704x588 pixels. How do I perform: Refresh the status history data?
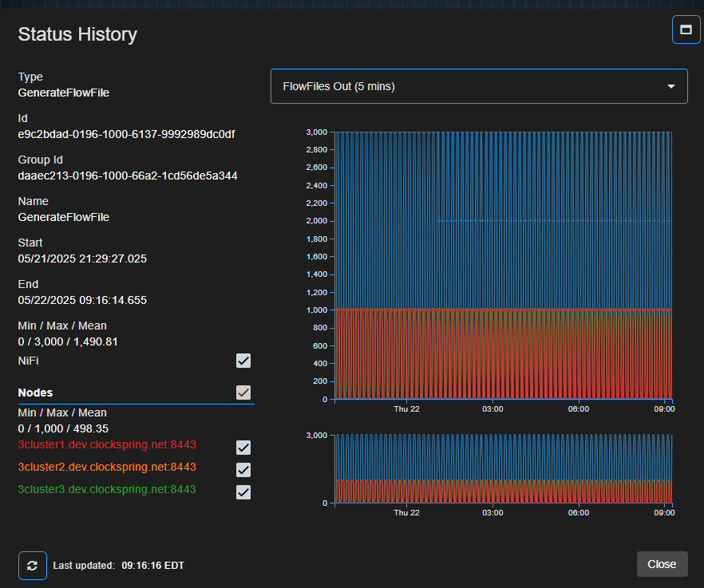coord(32,565)
